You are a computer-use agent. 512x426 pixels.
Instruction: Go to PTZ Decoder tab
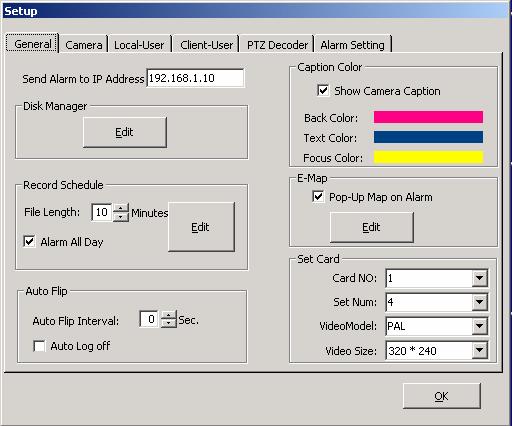pos(277,45)
